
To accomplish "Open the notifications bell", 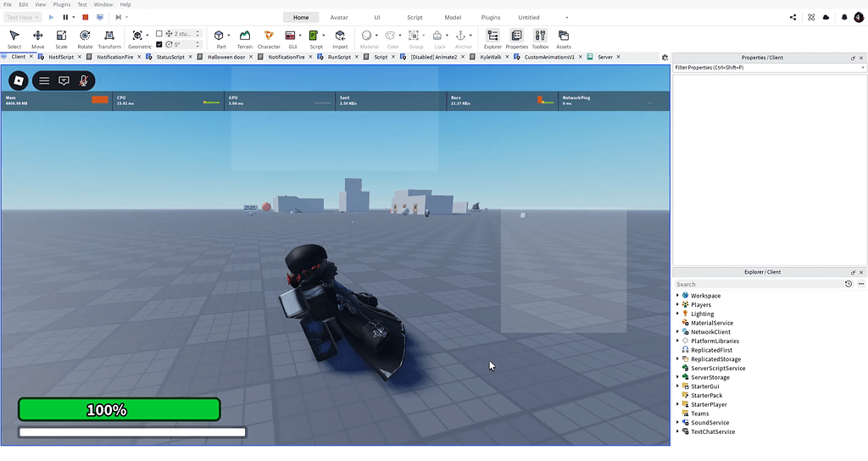I will click(x=844, y=17).
